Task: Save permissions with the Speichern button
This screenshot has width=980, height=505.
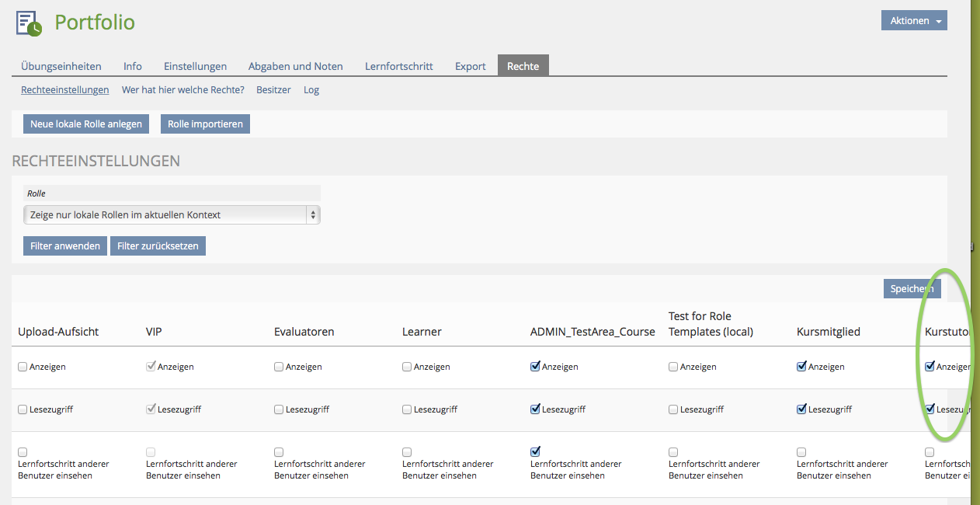Action: (x=912, y=289)
